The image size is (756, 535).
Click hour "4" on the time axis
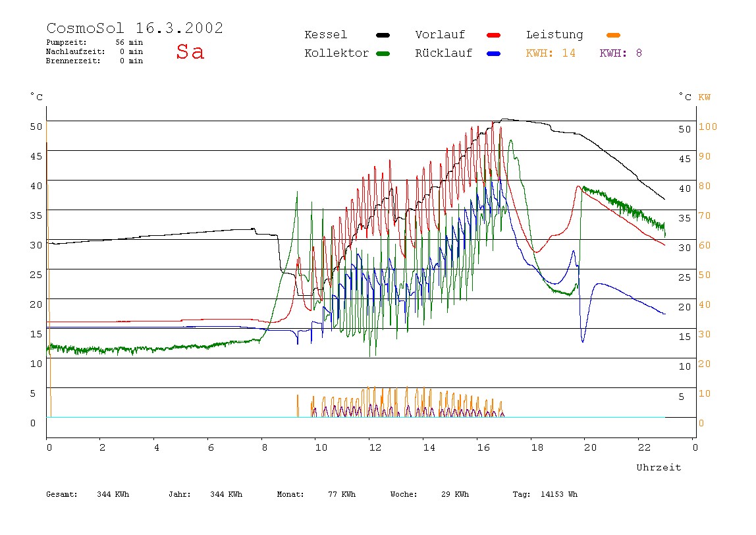[x=156, y=447]
